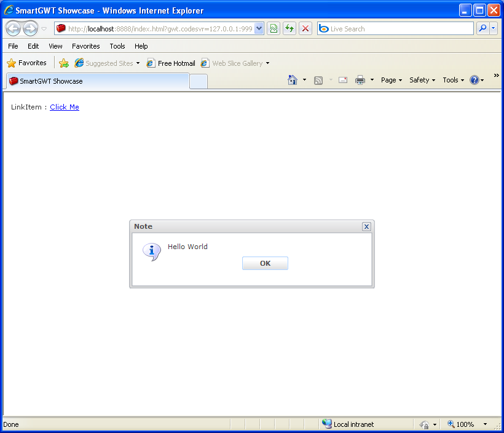The height and width of the screenshot is (433, 504).
Task: Close the Note dialog with X
Action: click(366, 226)
